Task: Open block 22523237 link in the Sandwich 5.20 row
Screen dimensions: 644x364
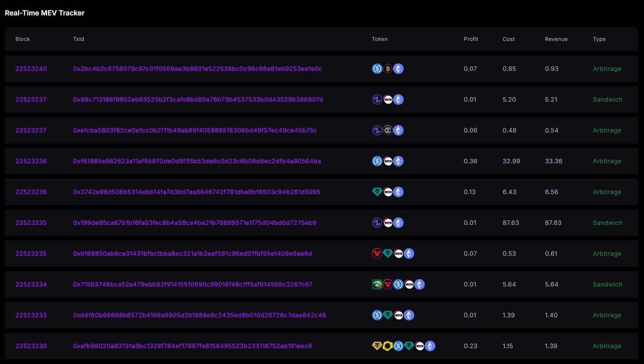Action: point(31,99)
